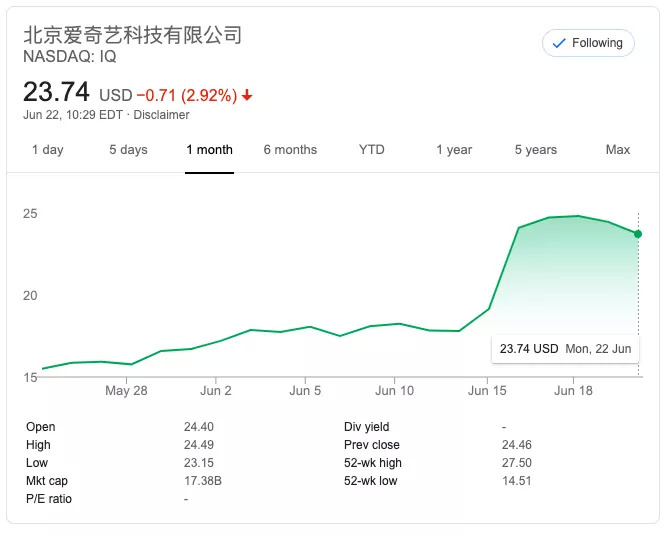Click the company name heading

(132, 35)
